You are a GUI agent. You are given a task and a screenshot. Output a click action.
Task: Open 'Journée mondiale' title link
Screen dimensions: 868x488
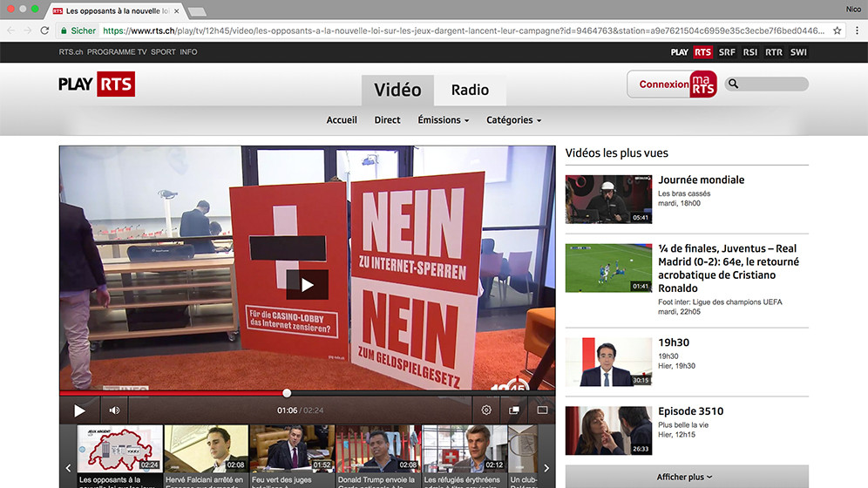click(x=701, y=180)
